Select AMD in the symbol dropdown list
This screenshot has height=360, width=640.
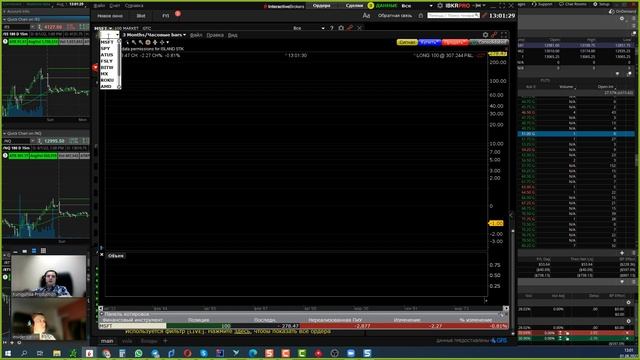tap(109, 86)
